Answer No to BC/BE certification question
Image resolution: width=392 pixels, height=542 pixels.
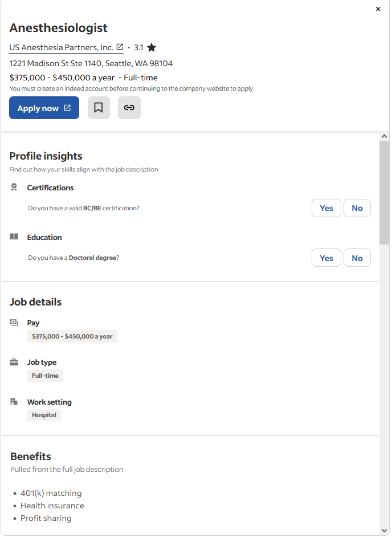point(357,208)
